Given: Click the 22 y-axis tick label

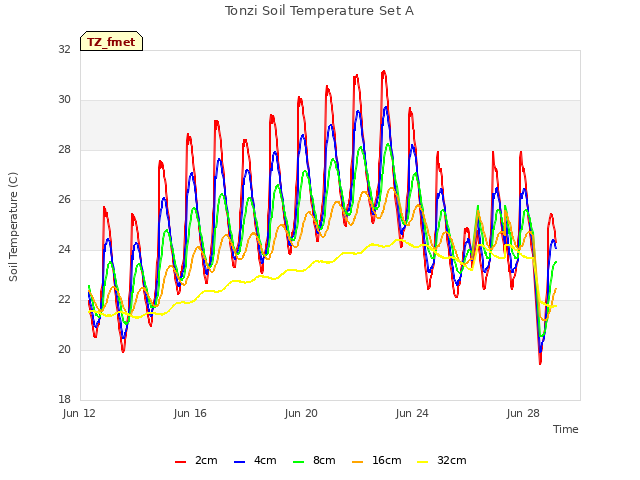Looking at the screenshot, I should (x=64, y=299).
